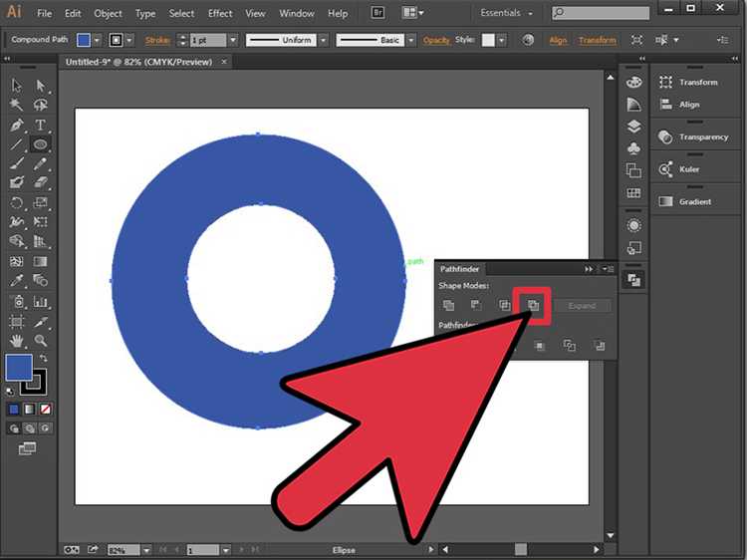Select the Blend tool
The height and width of the screenshot is (560, 747).
(41, 281)
